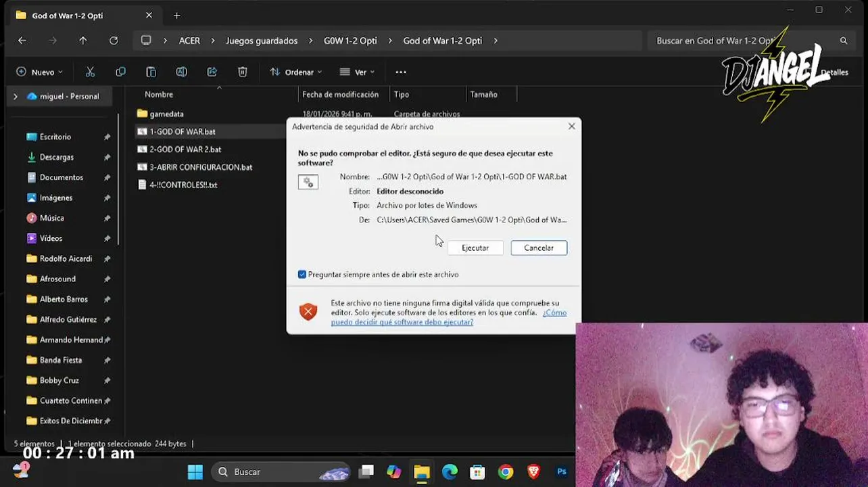Go up one folder level
868x487 pixels.
83,41
